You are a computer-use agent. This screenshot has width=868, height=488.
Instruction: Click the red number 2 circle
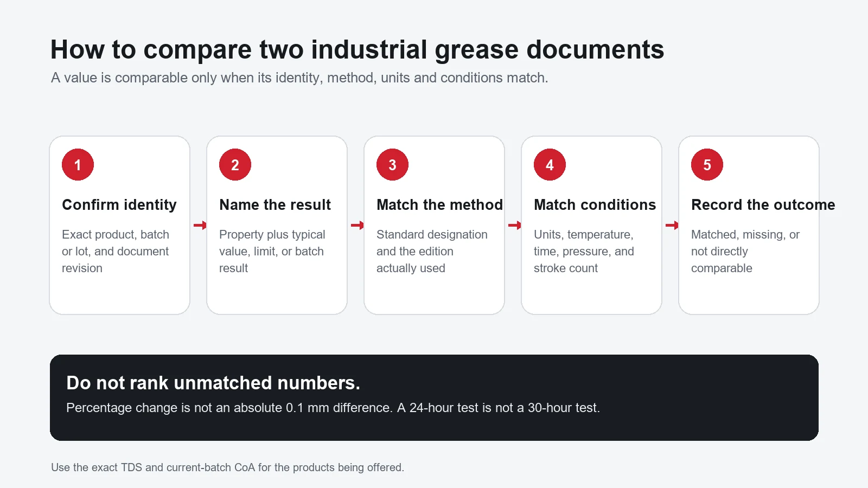[x=235, y=164]
